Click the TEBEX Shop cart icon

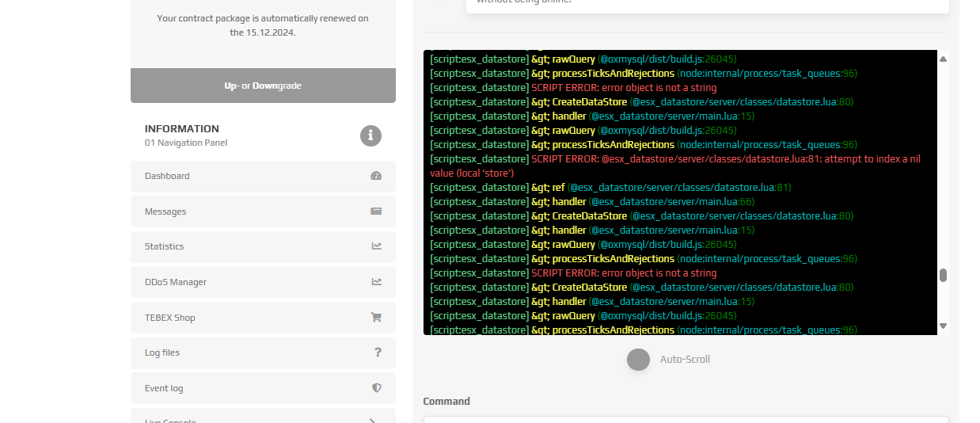tap(376, 318)
